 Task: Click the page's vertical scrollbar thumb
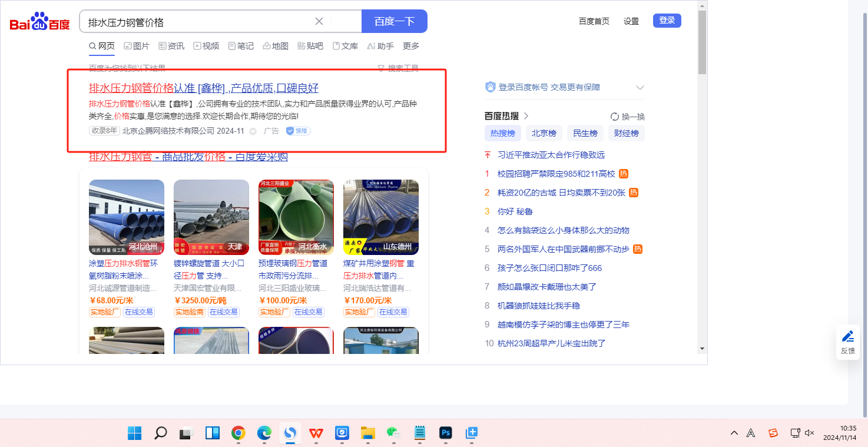[701, 41]
